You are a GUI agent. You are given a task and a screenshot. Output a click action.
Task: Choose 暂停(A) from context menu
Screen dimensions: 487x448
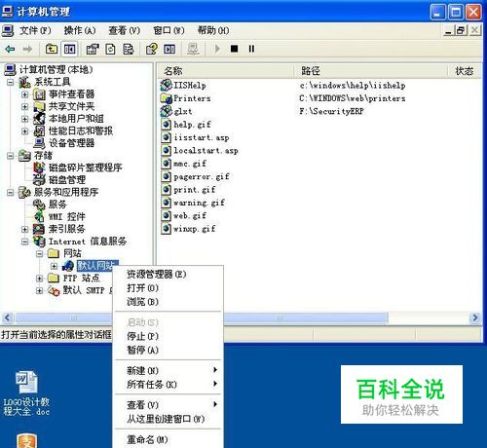[x=168, y=350]
